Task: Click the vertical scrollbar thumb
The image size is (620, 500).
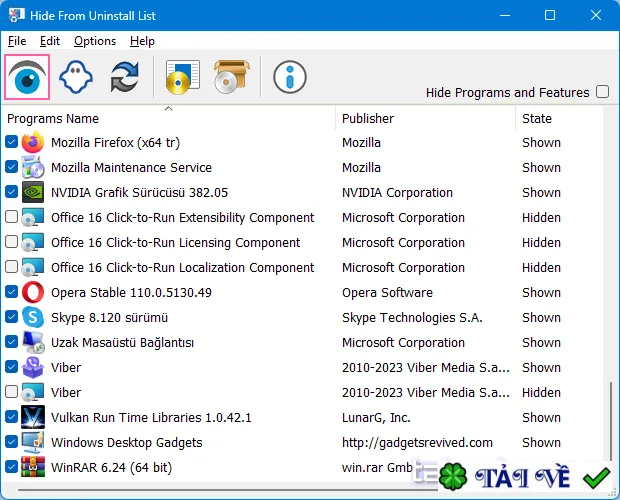Action: 611,421
